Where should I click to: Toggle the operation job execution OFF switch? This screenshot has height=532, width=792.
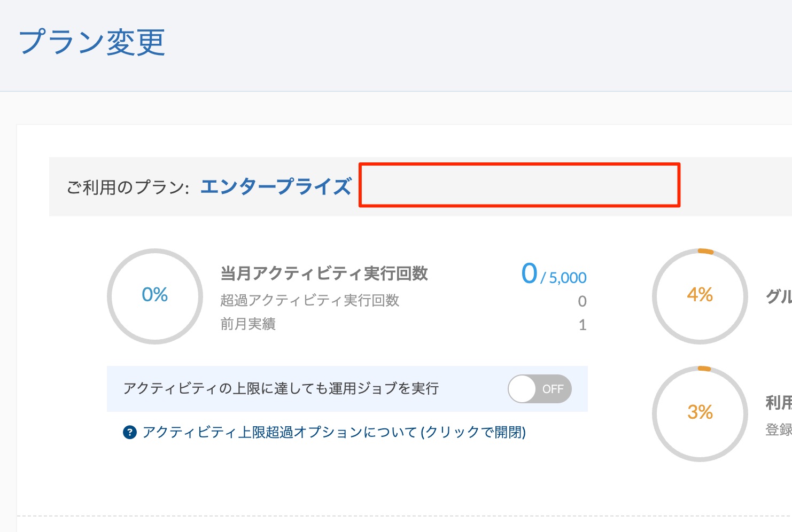(x=540, y=389)
